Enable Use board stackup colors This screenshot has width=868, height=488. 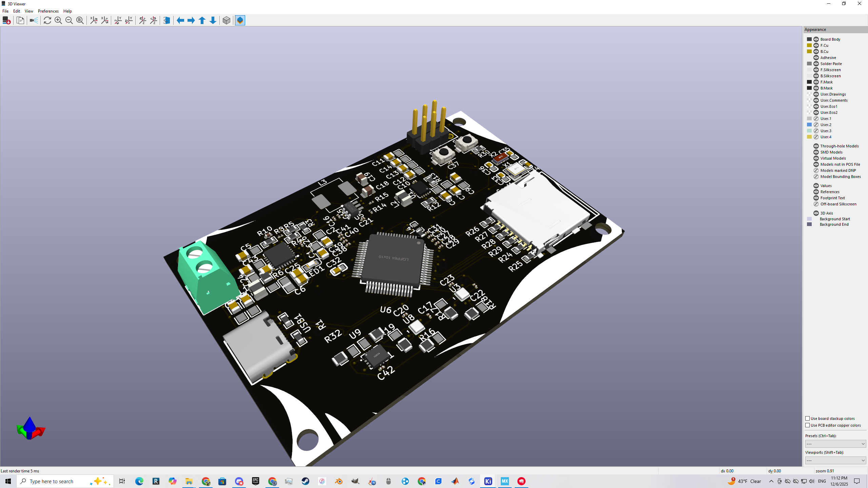(808, 419)
